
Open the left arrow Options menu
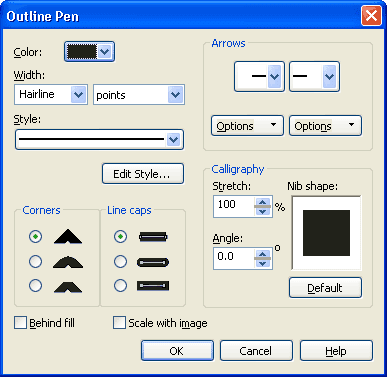[x=247, y=126]
